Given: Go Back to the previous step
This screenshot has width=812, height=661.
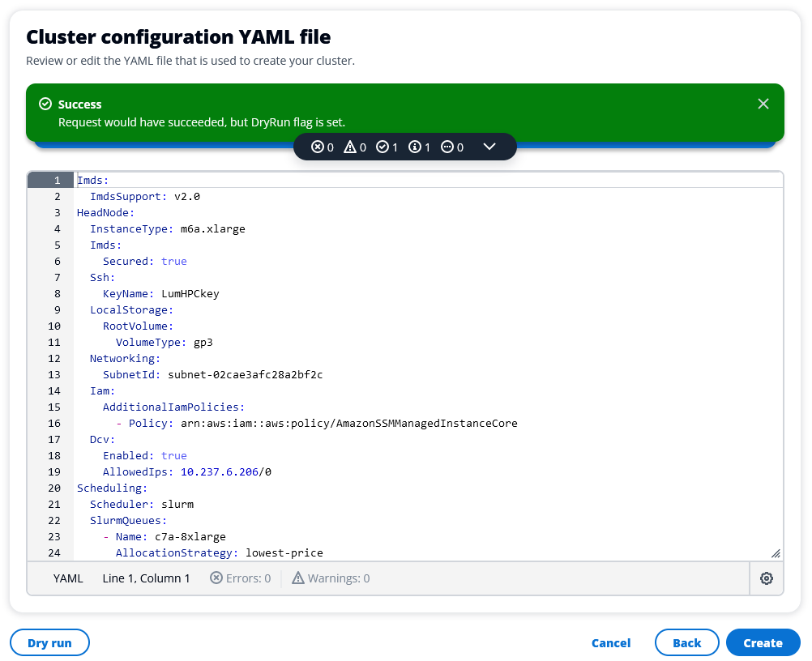Looking at the screenshot, I should point(686,643).
